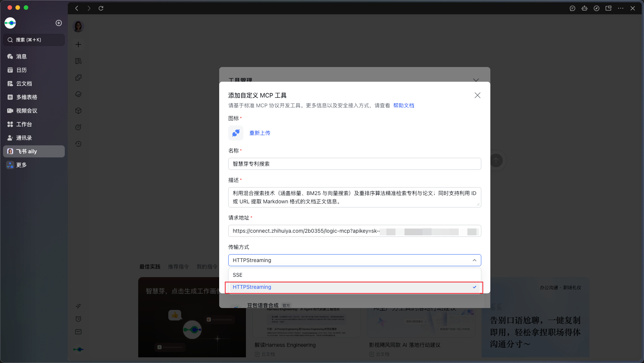Viewport: 644px width, 363px height.
Task: Open 通讯录 in the sidebar
Action: (34, 138)
